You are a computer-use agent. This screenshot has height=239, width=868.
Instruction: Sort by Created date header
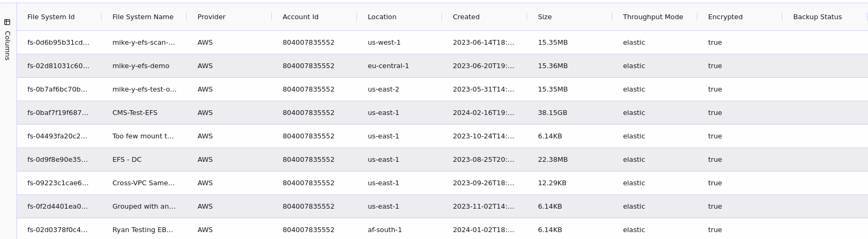[x=466, y=17]
